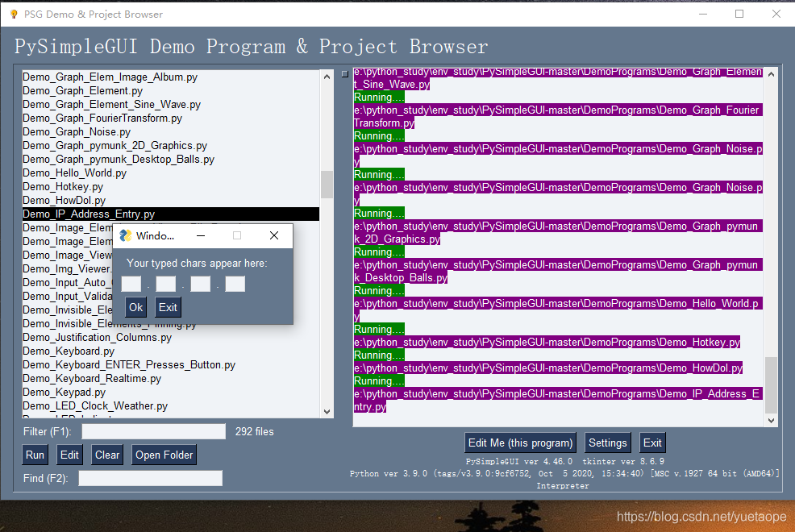Close the IP entry popup window

pos(274,235)
